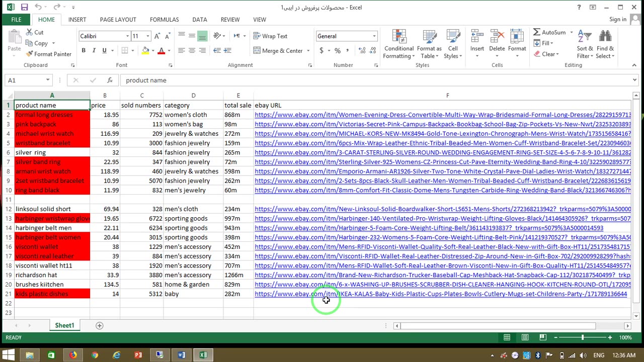Click the Delete cells icon

tap(497, 36)
